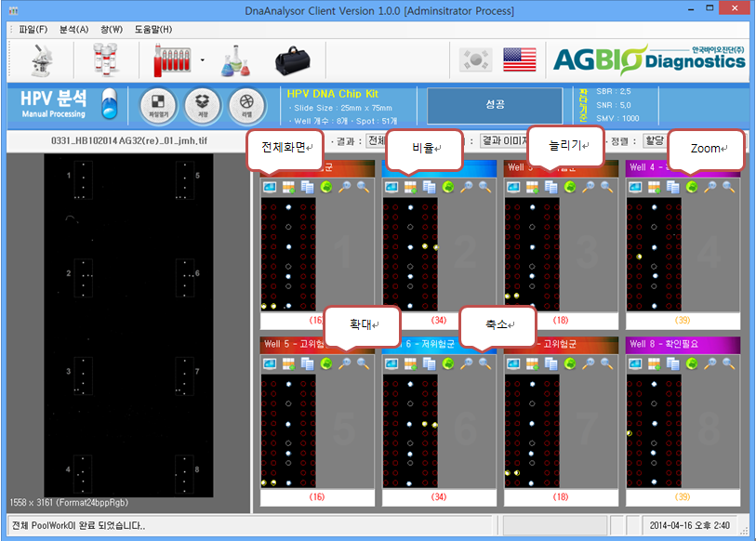Click Well 4 zoom-out magnifier icon
756x541 pixels.
point(729,187)
